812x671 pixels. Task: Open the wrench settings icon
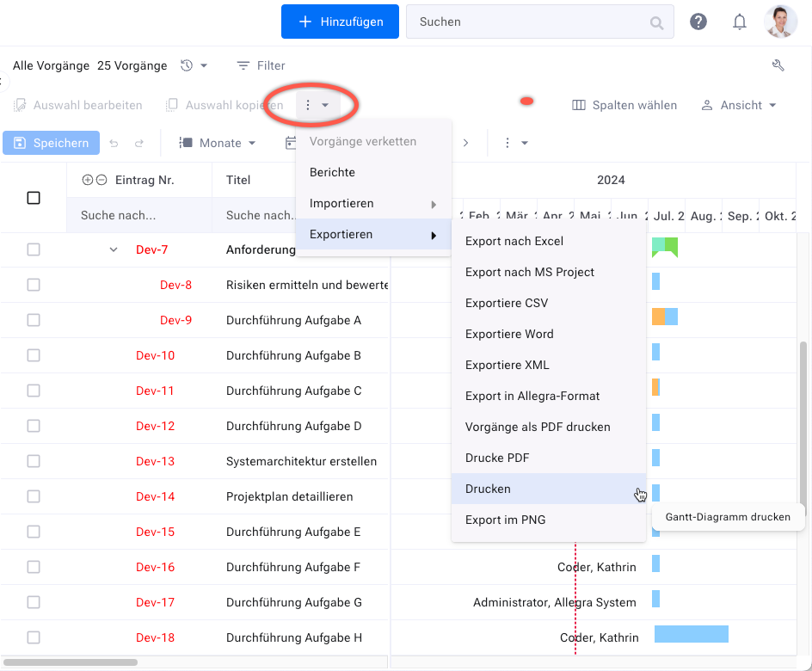(778, 65)
